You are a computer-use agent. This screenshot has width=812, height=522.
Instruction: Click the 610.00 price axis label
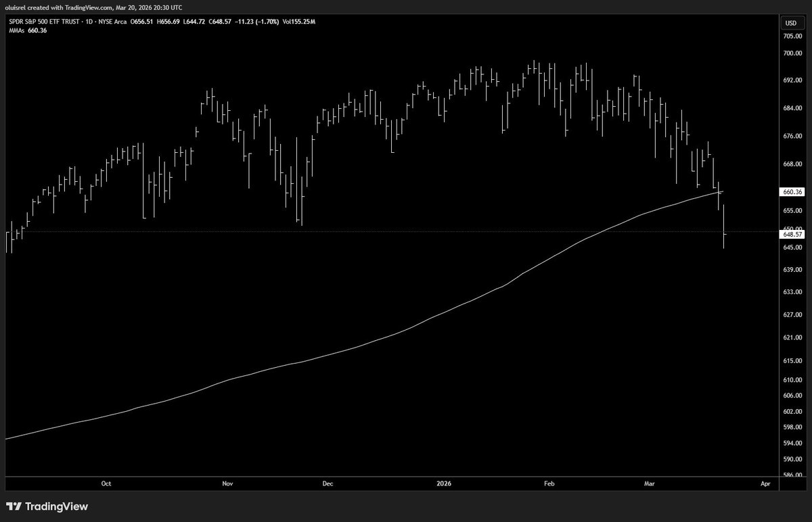point(792,381)
